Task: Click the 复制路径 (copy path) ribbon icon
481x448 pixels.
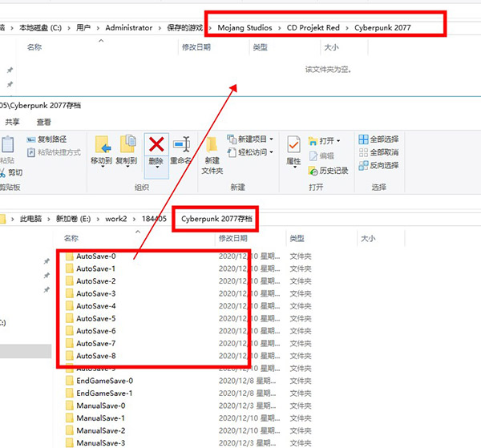Action: [x=31, y=139]
